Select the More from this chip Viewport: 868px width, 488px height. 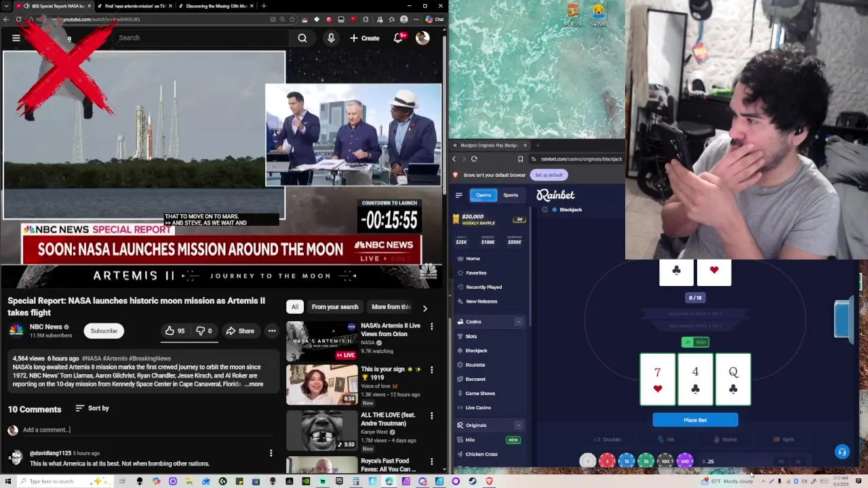[391, 307]
